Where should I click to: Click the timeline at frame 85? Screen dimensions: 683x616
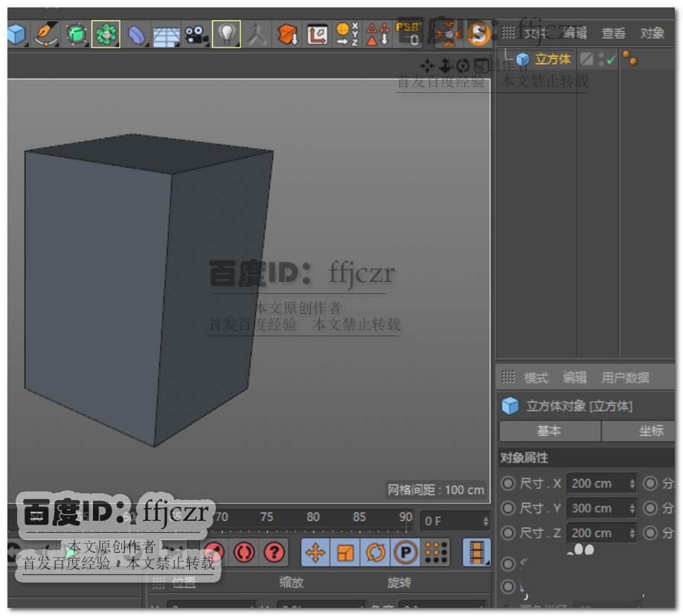(359, 518)
